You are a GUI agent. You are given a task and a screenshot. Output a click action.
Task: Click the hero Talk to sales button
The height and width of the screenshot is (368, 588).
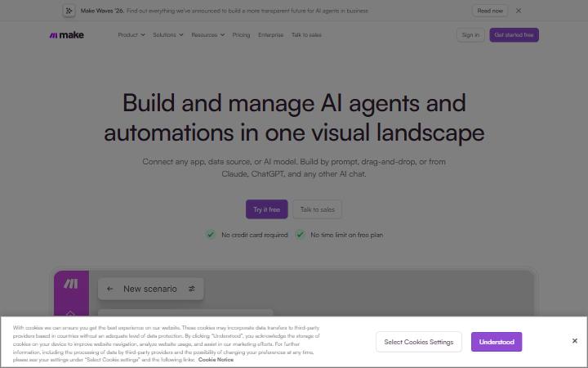pos(317,209)
